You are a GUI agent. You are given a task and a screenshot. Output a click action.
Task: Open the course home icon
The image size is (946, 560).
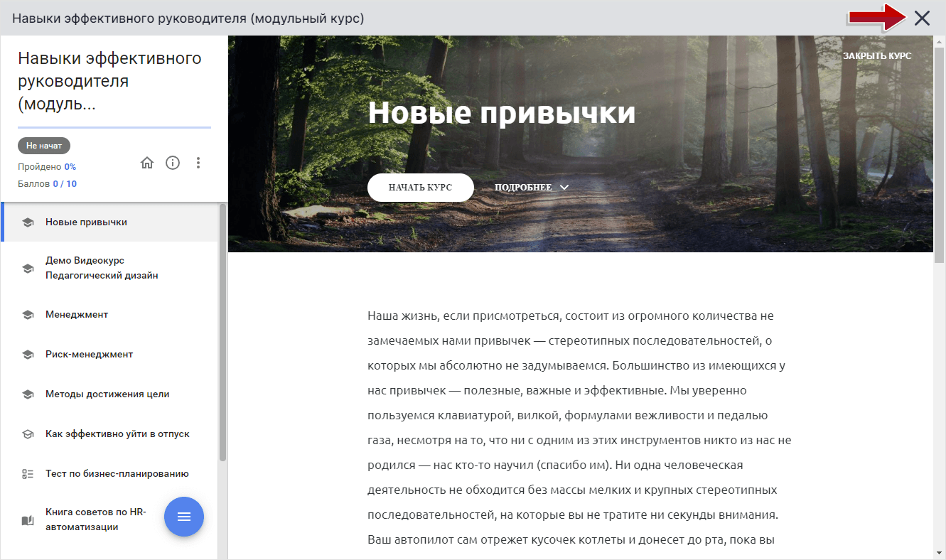(x=147, y=162)
